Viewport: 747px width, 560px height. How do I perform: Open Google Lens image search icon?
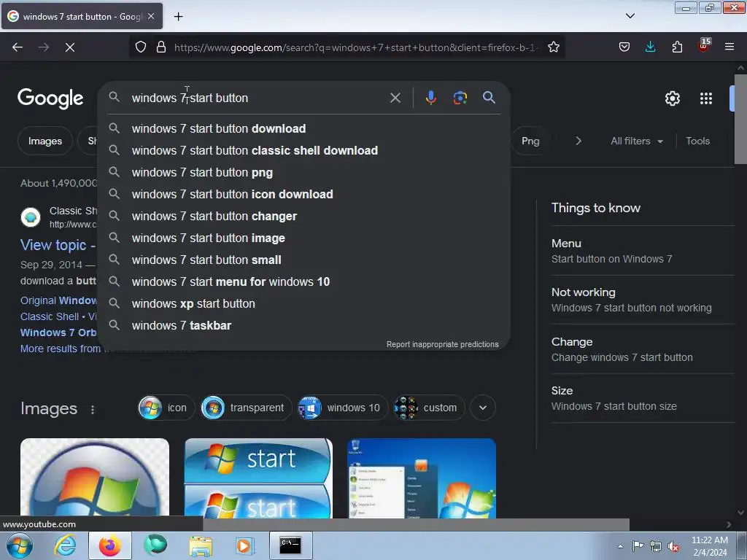coord(460,98)
